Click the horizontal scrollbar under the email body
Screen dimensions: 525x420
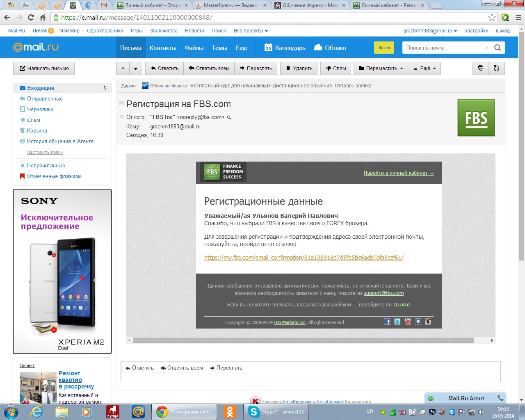[304, 340]
